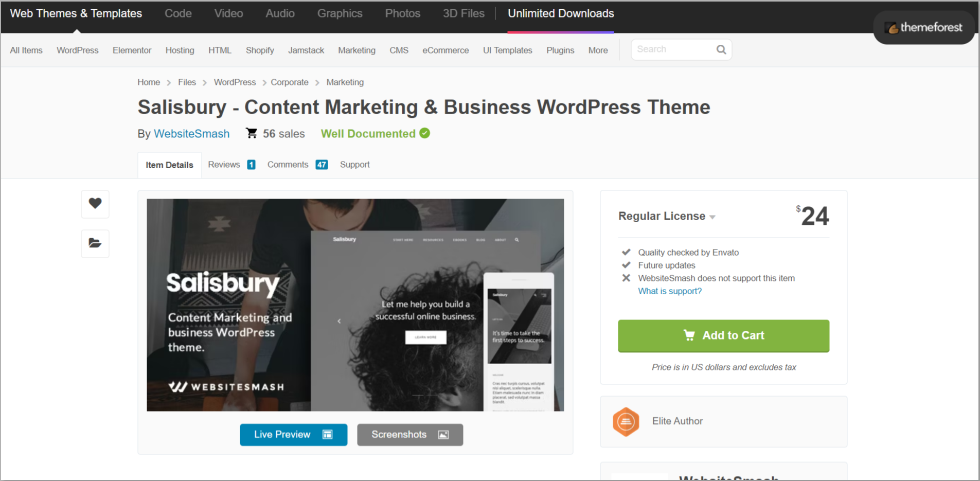Click the Screenshots button
Viewport: 980px width, 481px height.
tap(410, 435)
